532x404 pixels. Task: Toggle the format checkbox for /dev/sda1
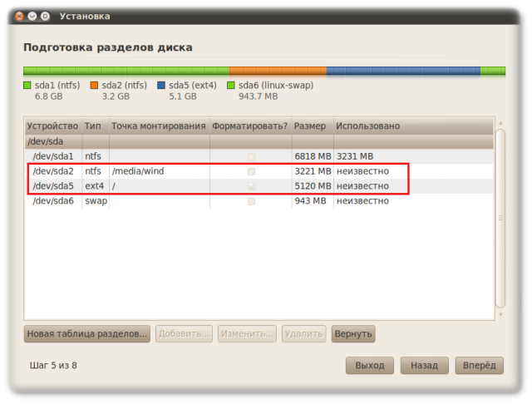pos(251,156)
